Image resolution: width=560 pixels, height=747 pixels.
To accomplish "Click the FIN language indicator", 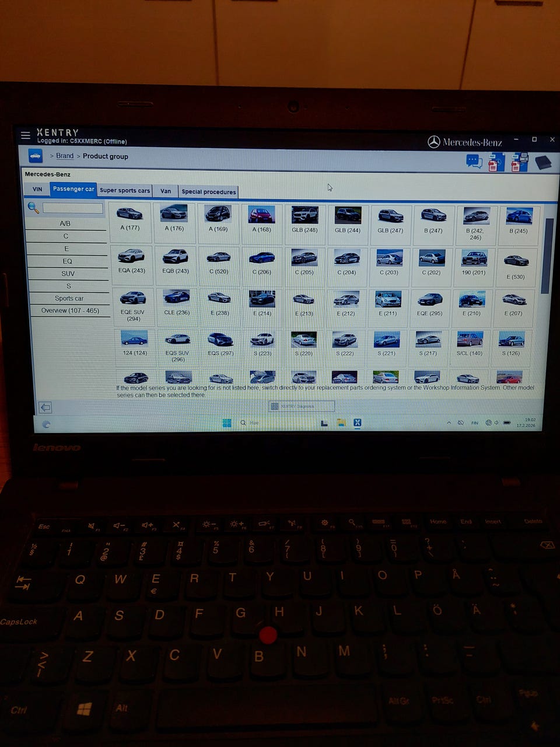I will point(475,423).
